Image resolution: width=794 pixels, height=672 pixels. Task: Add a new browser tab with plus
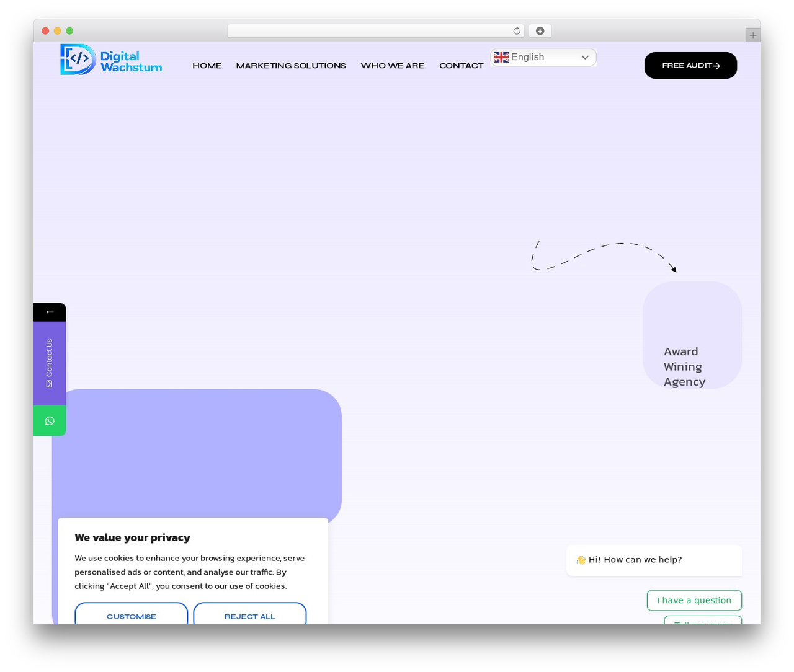tap(752, 35)
